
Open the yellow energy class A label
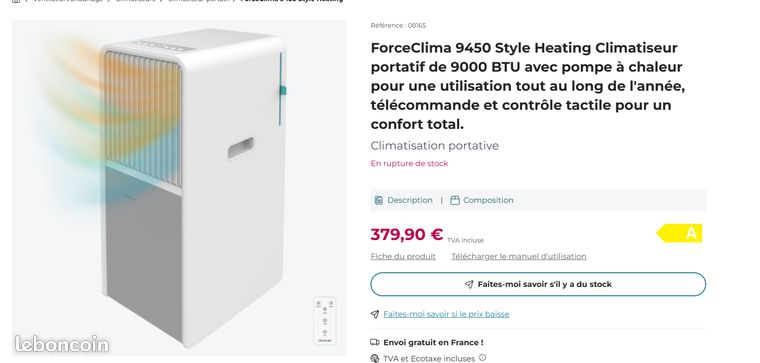[x=680, y=233]
